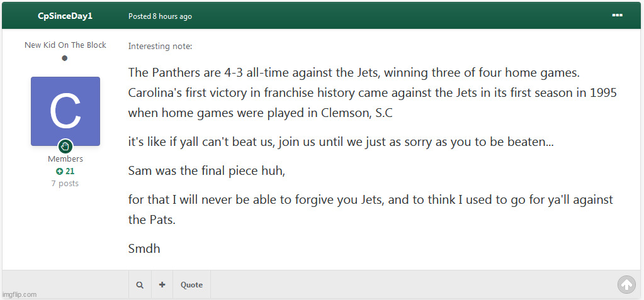The width and height of the screenshot is (644, 300).
Task: Click the Interesting note: text line
Action: (x=160, y=46)
